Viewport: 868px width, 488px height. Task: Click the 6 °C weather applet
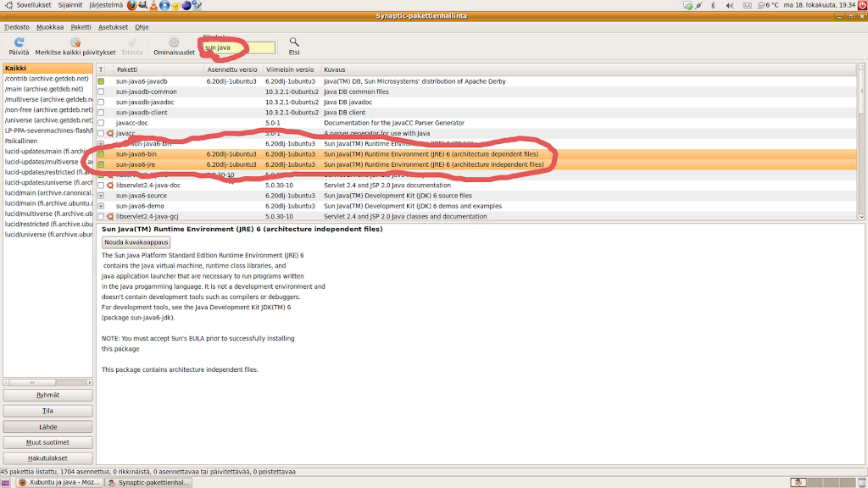click(x=768, y=6)
